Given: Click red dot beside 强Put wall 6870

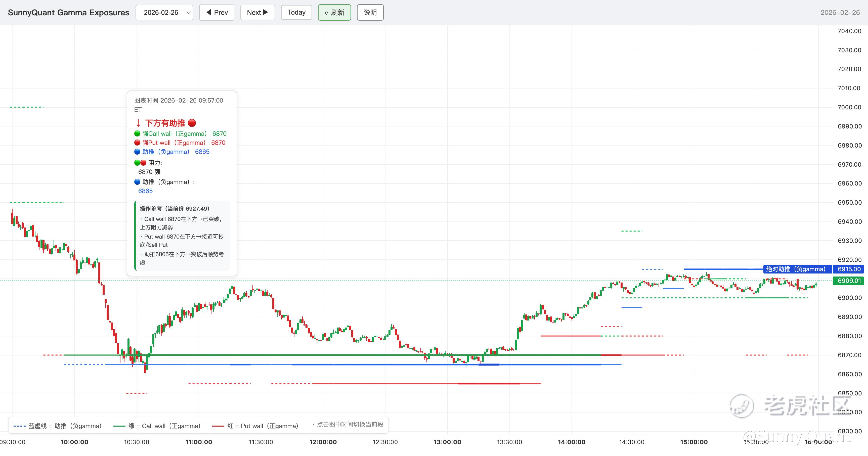Looking at the screenshot, I should click(137, 143).
